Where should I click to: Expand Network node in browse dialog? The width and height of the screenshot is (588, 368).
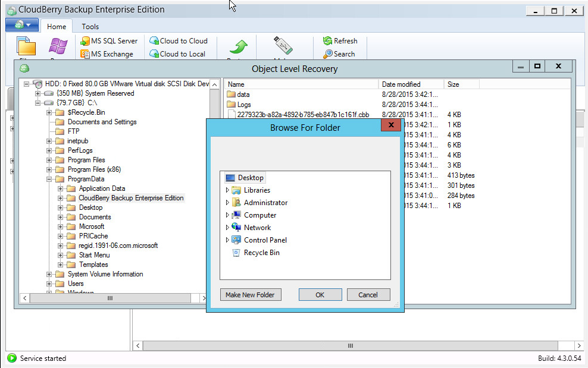[227, 228]
